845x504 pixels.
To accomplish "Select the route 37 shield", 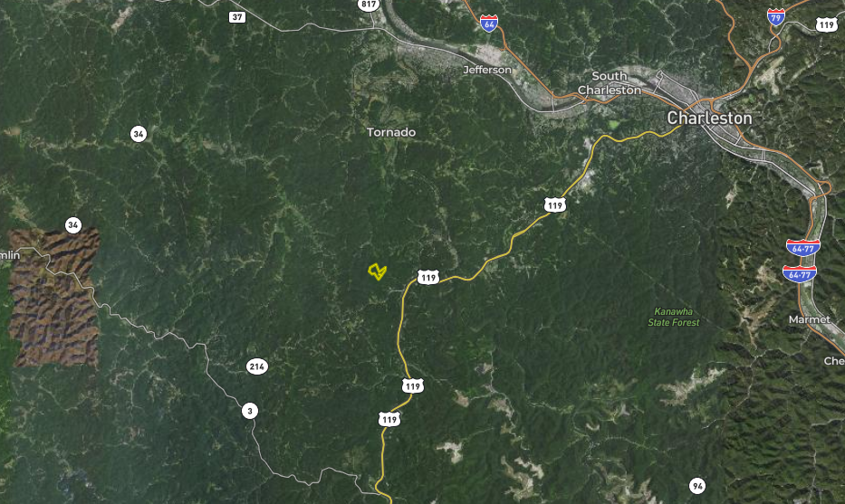I will click(237, 17).
